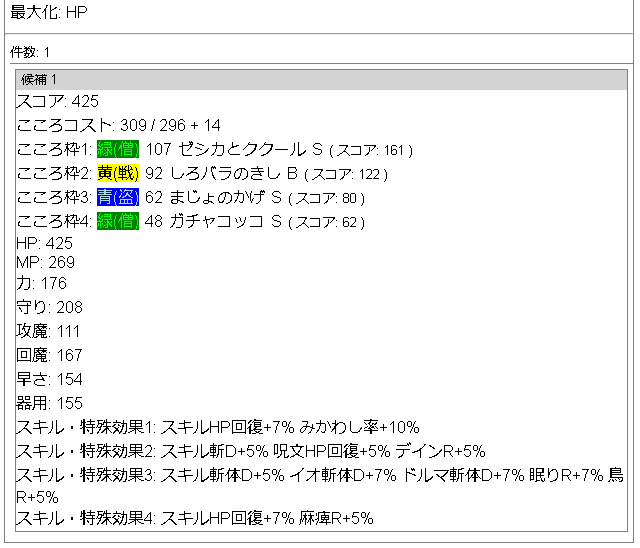Click the スキル・特殊効果3 line with イオ斬体D+7%
Viewport: 640px width, 548px height.
320,486
